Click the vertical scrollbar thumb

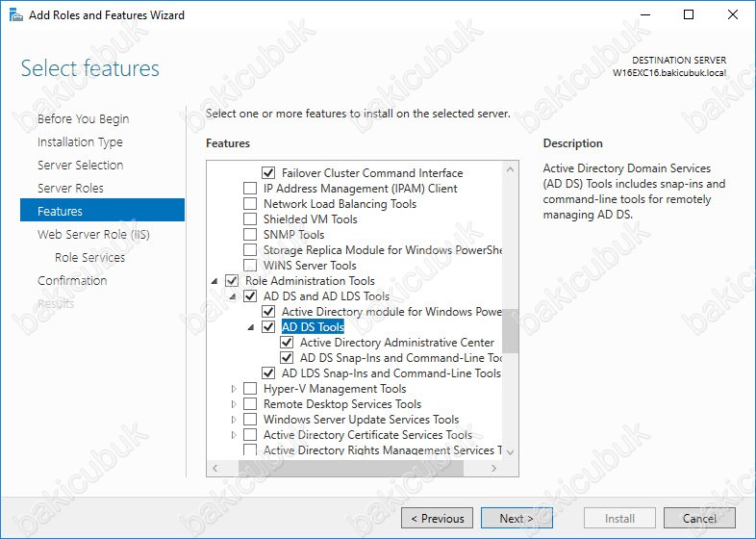click(510, 331)
